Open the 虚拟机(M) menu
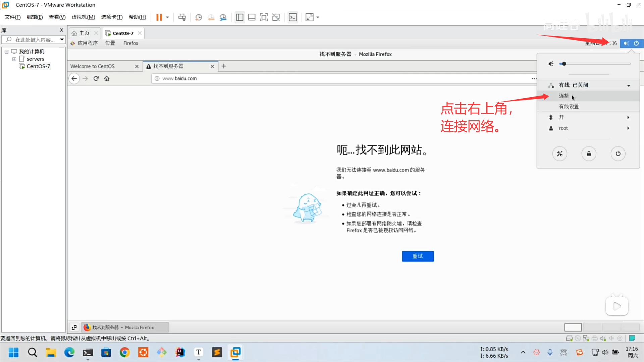 [x=83, y=17]
